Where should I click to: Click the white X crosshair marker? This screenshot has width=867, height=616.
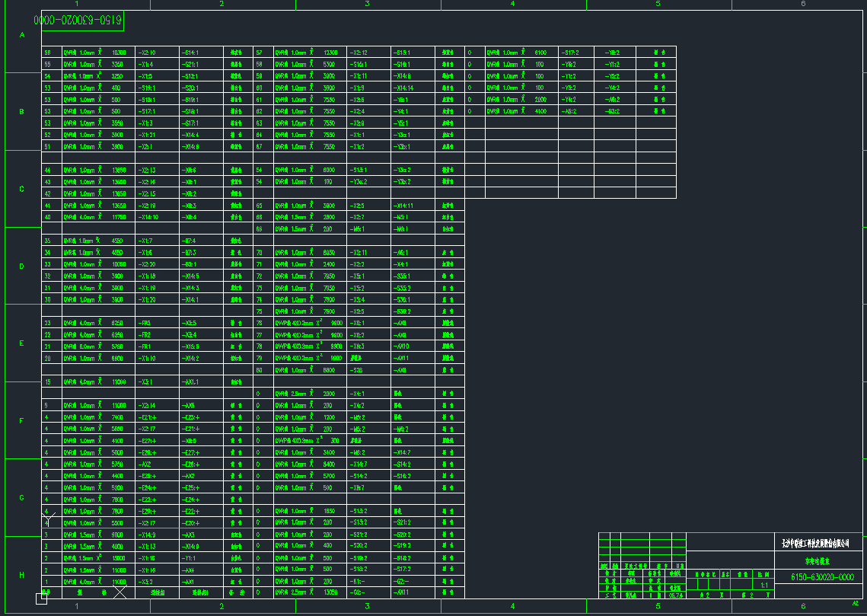click(x=120, y=591)
